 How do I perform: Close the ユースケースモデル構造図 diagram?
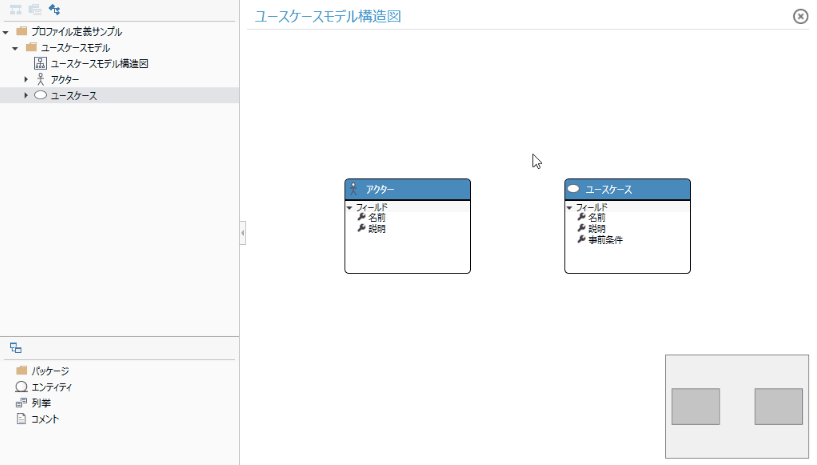tap(800, 16)
